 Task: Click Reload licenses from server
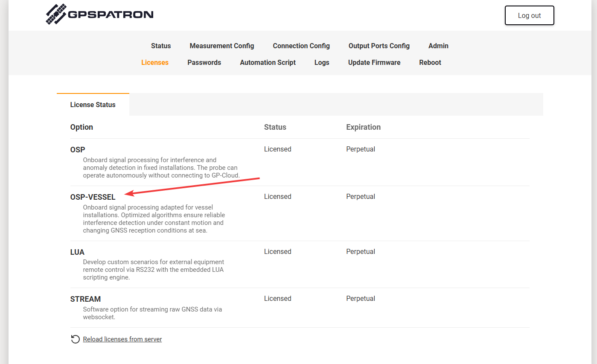(122, 339)
